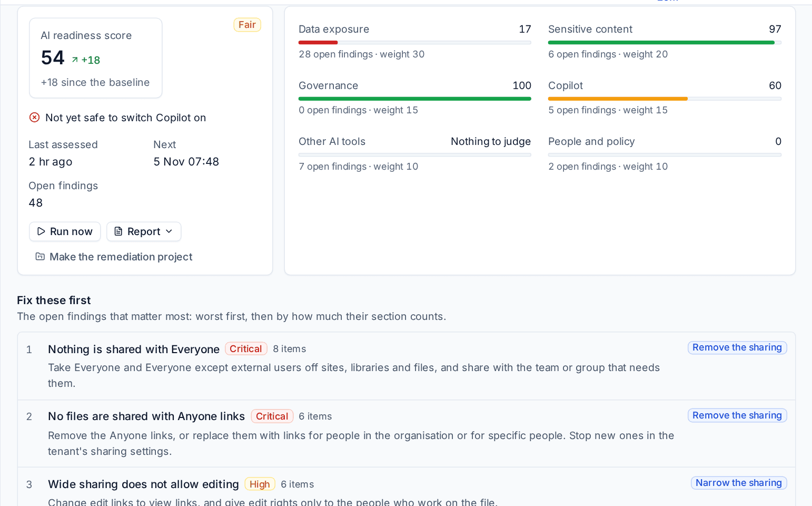Click '+18 since the baseline' text

pos(95,82)
